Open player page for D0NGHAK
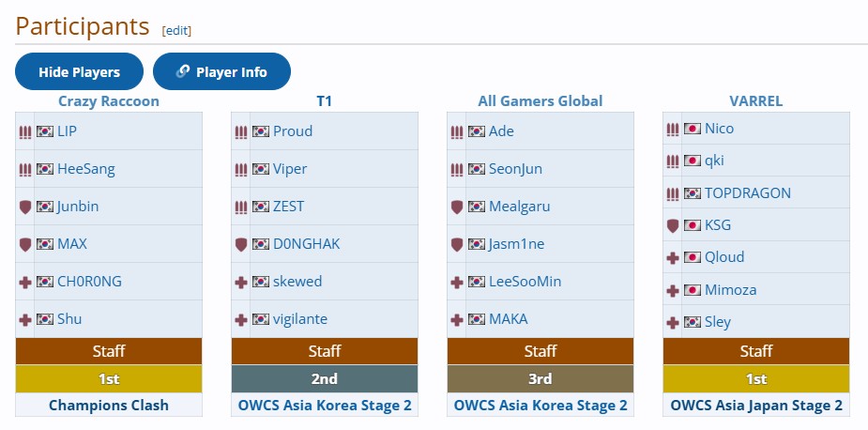 pos(306,244)
